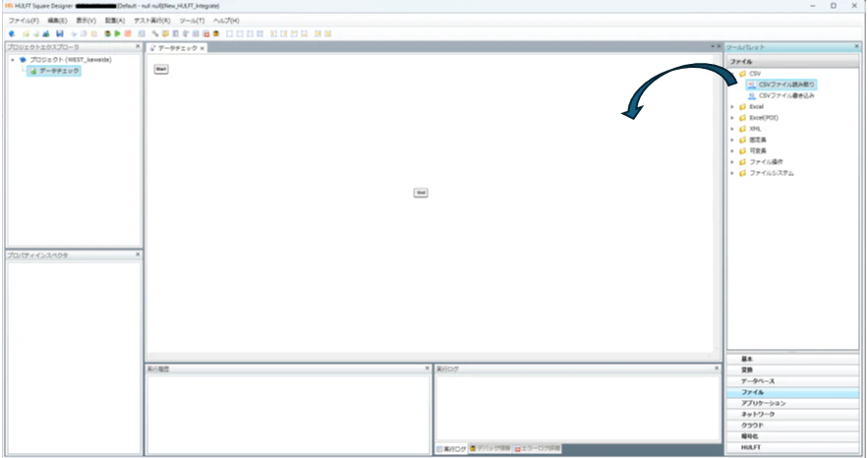Open the ネットワーク palette category
Image resolution: width=868 pixels, height=458 pixels.
792,415
